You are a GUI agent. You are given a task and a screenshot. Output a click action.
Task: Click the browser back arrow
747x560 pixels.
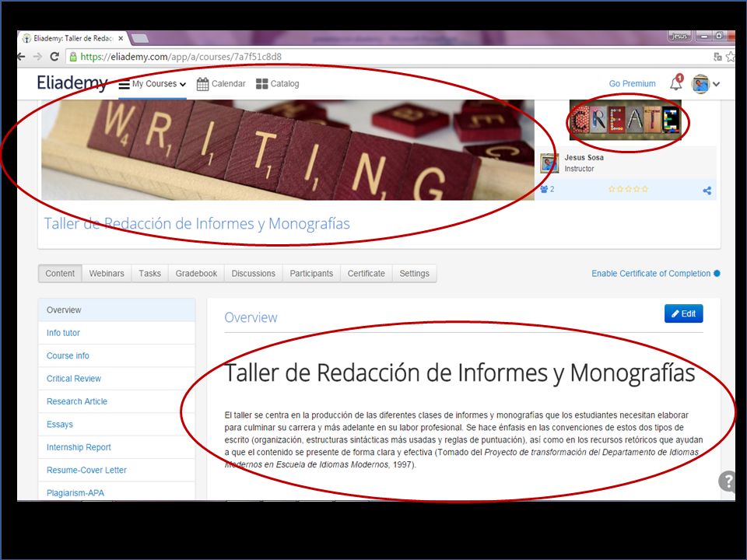22,57
